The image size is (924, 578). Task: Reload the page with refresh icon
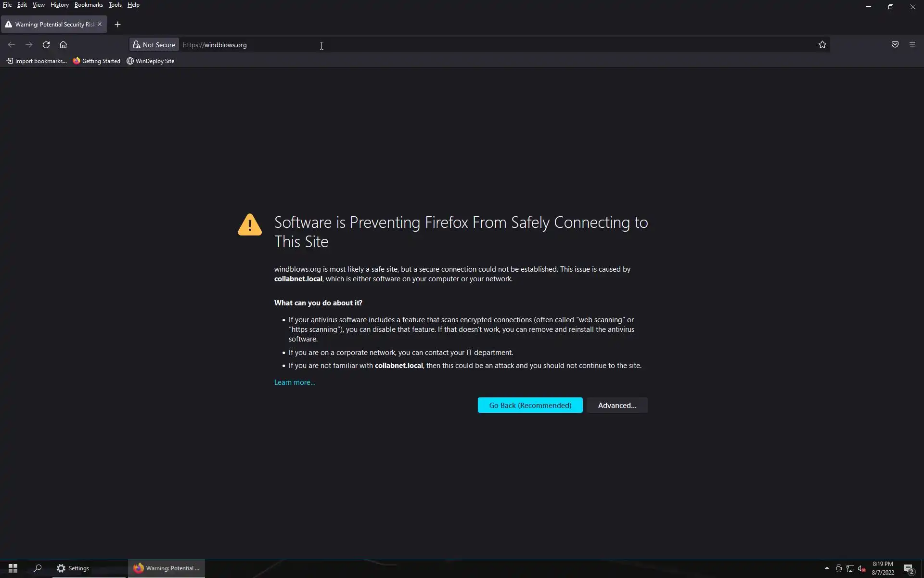point(46,45)
